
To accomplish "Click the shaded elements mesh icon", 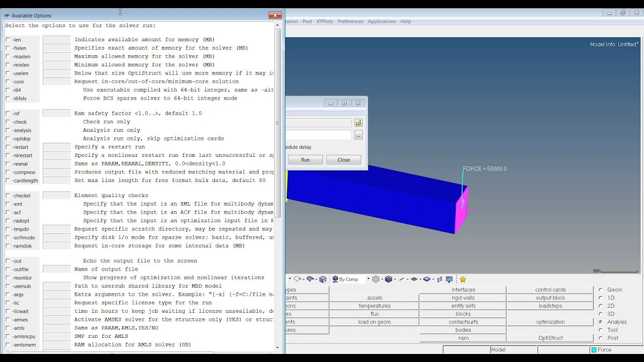I will click(x=388, y=279).
